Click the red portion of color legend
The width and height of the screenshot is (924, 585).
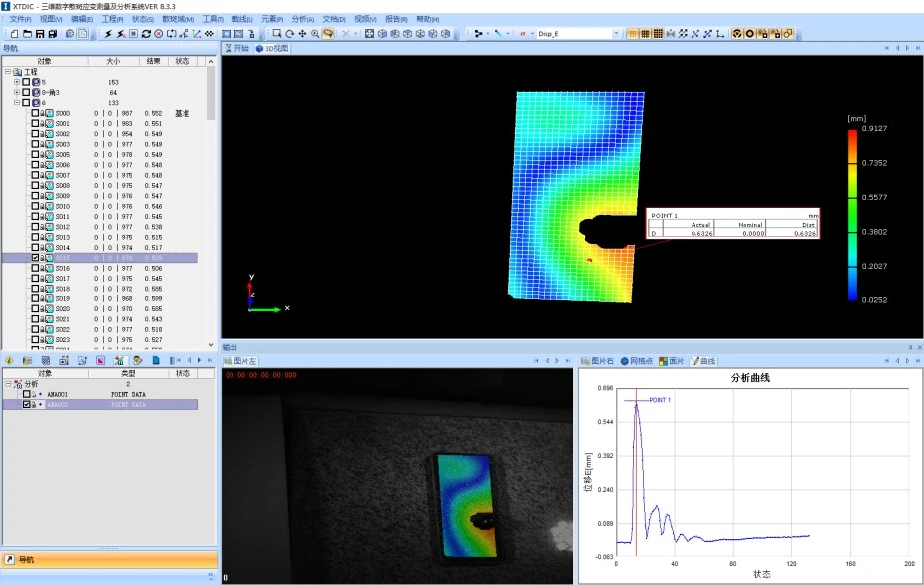pos(852,137)
